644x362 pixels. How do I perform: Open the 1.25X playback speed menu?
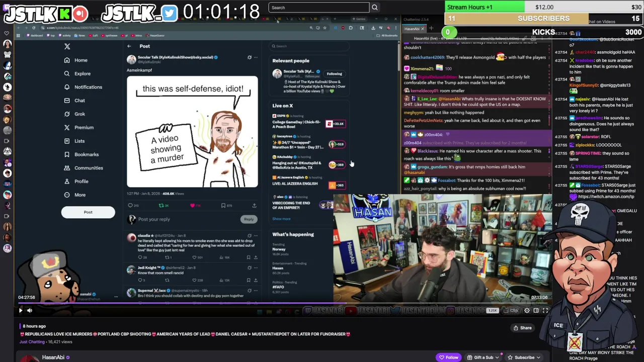pyautogui.click(x=493, y=310)
